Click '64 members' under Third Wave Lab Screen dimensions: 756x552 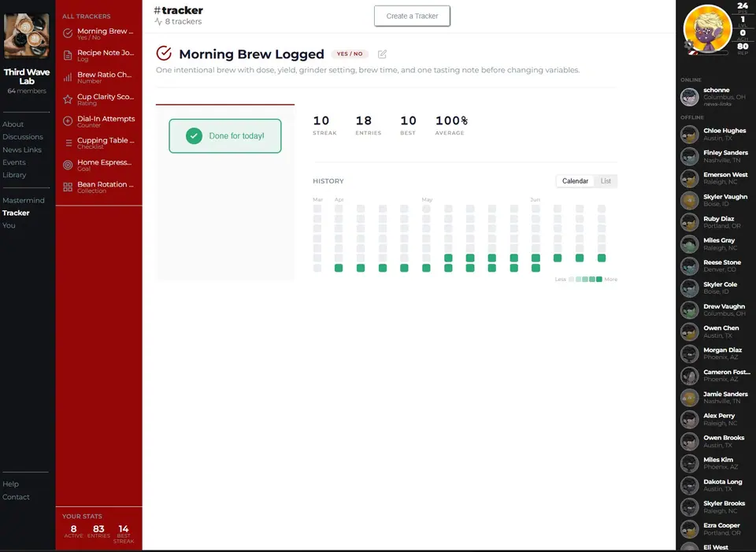[27, 91]
